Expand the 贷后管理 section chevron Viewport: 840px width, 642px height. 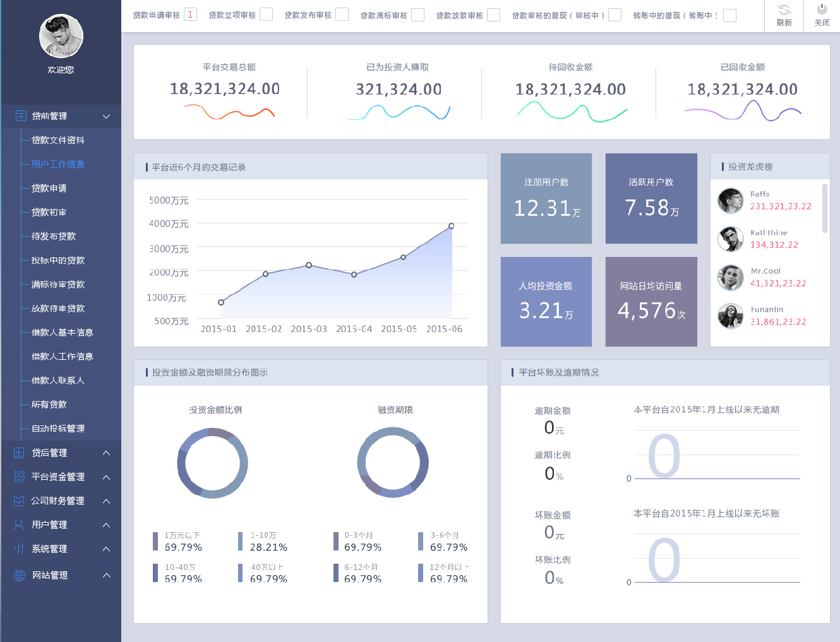click(106, 453)
